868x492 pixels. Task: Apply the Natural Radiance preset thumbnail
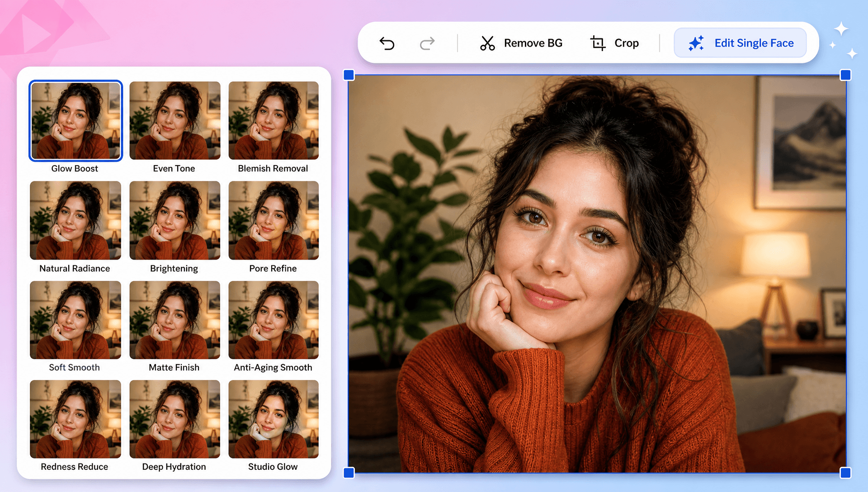click(x=75, y=221)
